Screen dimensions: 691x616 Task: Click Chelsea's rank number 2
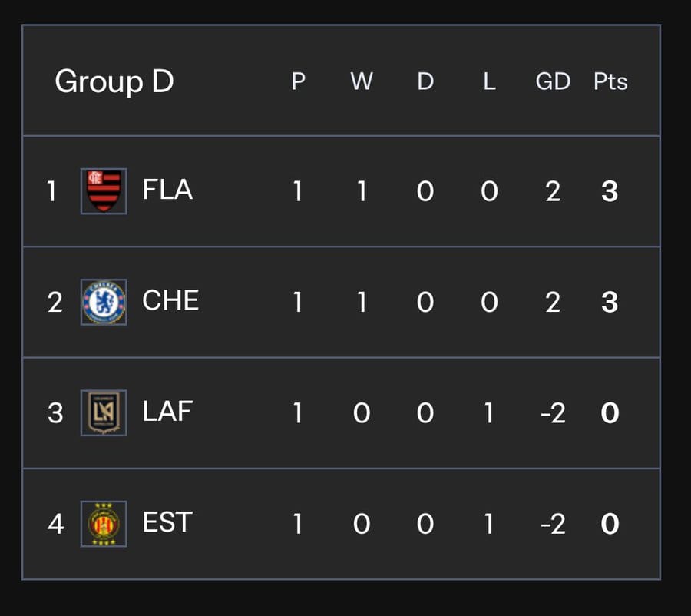click(x=55, y=303)
